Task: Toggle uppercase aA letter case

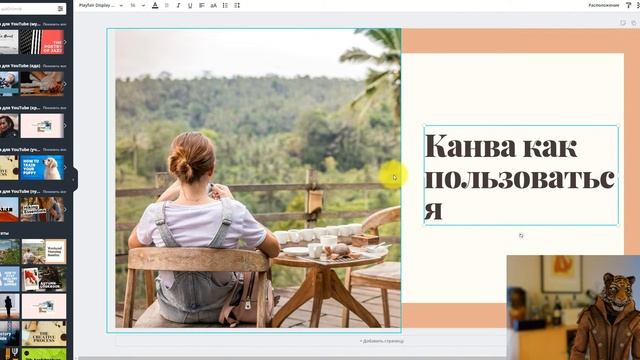Action: [213, 5]
